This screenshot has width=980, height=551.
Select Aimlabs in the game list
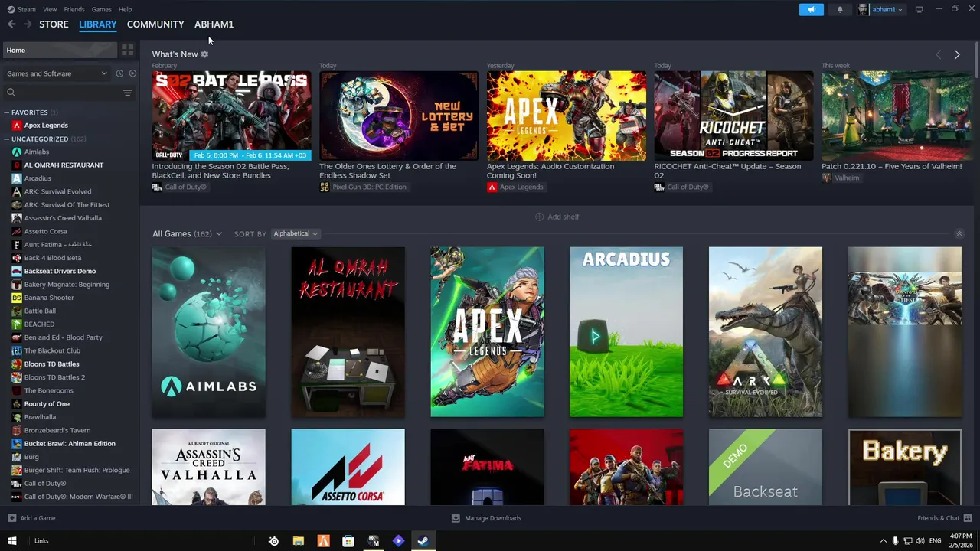[x=36, y=152]
